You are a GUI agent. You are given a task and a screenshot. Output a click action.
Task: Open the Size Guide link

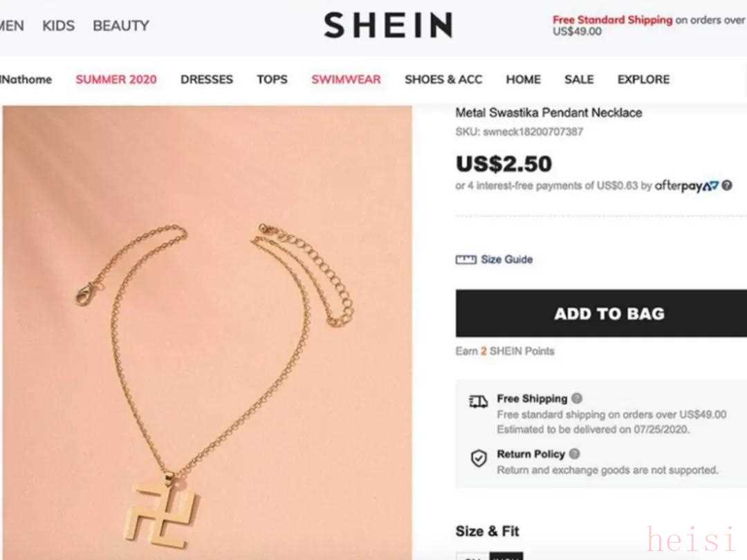click(506, 259)
